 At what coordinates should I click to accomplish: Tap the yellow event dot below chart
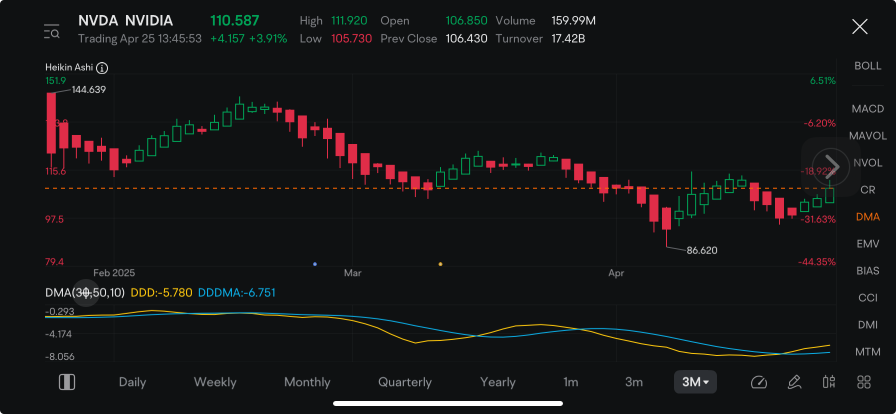(x=440, y=264)
